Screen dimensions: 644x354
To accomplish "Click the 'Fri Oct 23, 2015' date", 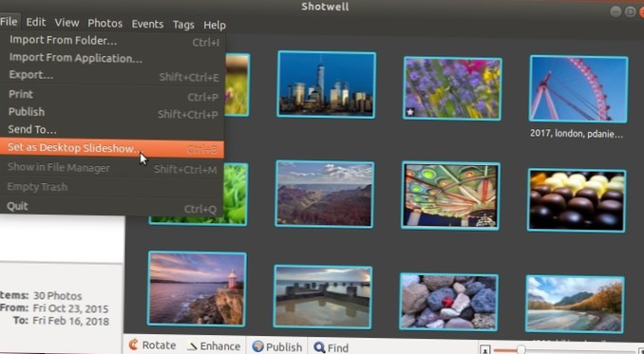I will pyautogui.click(x=70, y=308).
